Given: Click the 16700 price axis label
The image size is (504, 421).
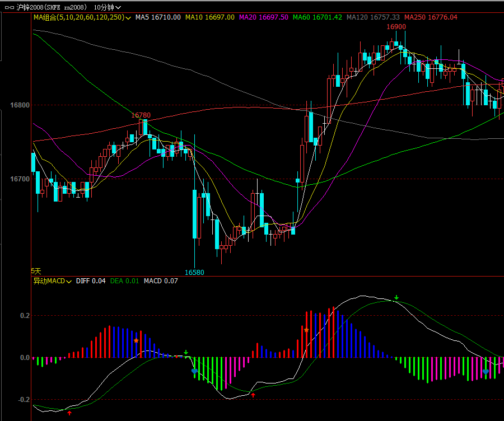Looking at the screenshot, I should (x=20, y=179).
